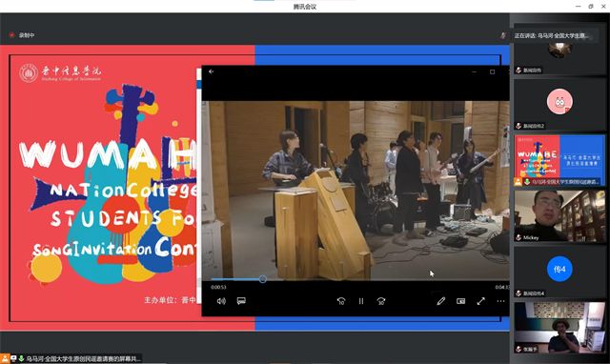Click mic icon on the bottom participant tile
The height and width of the screenshot is (364, 610).
click(518, 349)
